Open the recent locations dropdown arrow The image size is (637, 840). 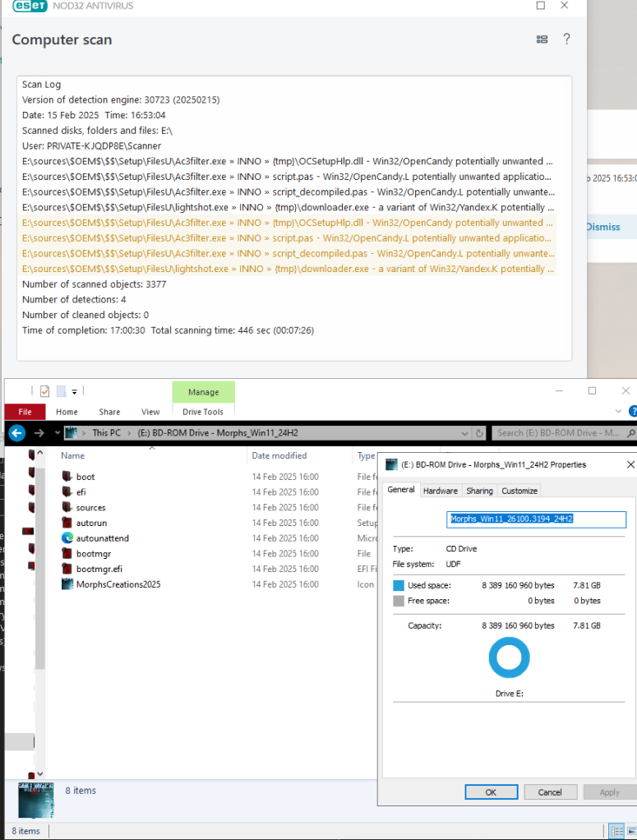coord(58,433)
